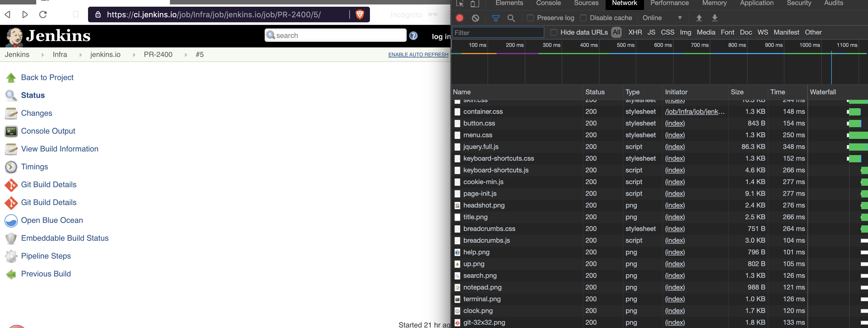Screen dimensions: 868x328
Task: Open the Application tab
Action: 757,3
